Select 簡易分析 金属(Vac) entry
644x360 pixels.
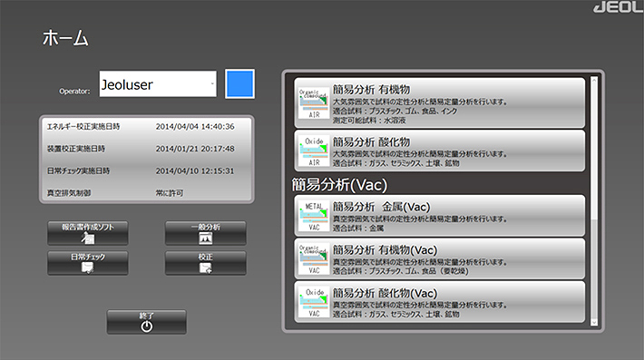(x=440, y=216)
